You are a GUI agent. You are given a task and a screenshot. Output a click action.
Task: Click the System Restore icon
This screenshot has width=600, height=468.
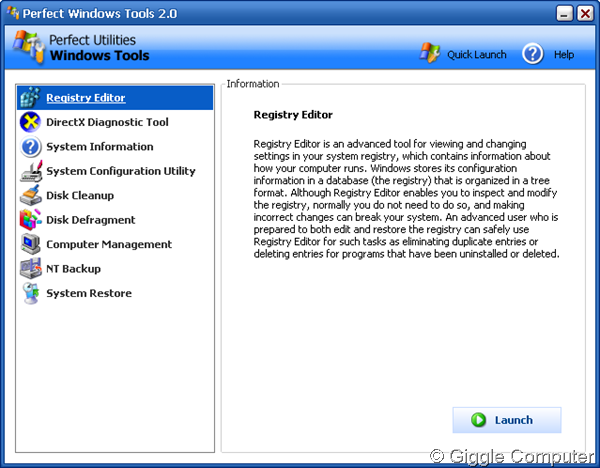tap(31, 293)
